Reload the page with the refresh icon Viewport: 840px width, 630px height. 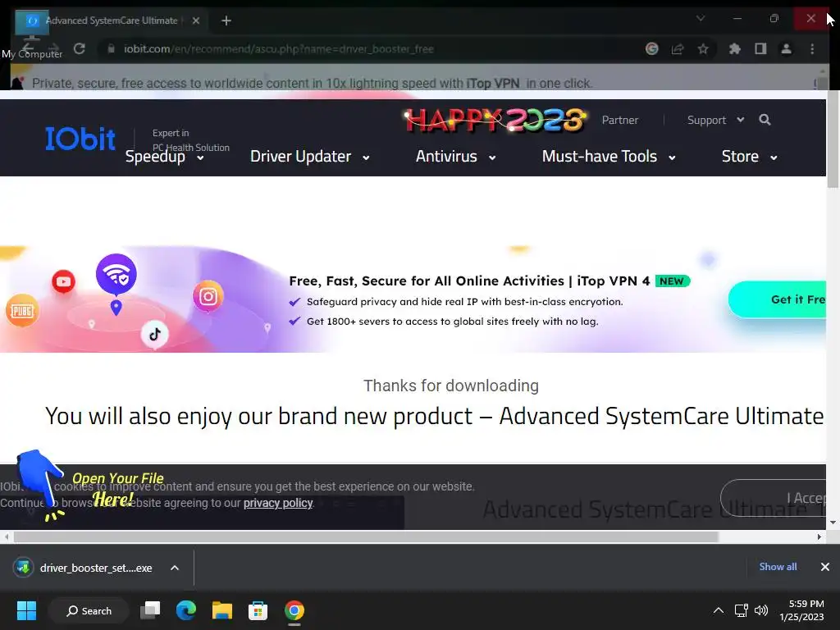(80, 48)
